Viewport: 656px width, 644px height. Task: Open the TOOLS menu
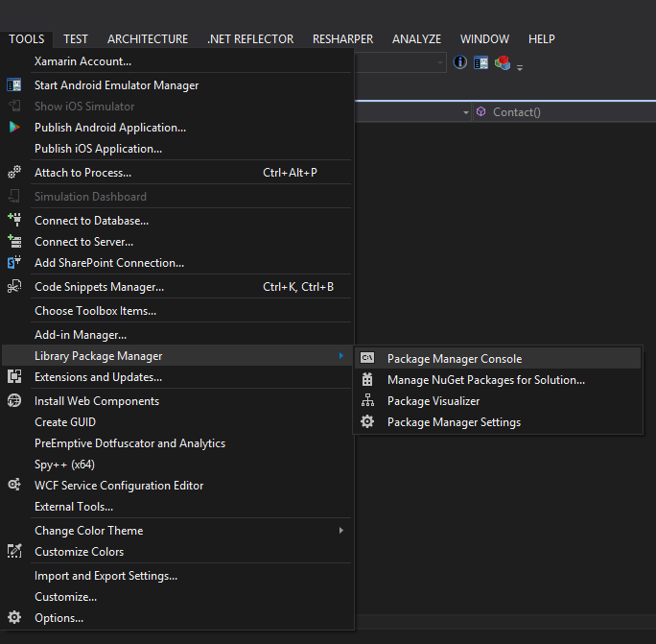point(26,39)
